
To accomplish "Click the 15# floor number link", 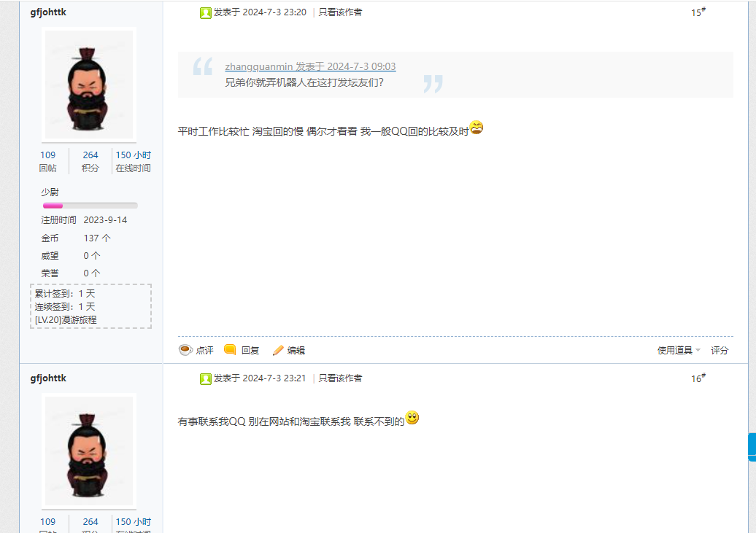I will coord(698,12).
